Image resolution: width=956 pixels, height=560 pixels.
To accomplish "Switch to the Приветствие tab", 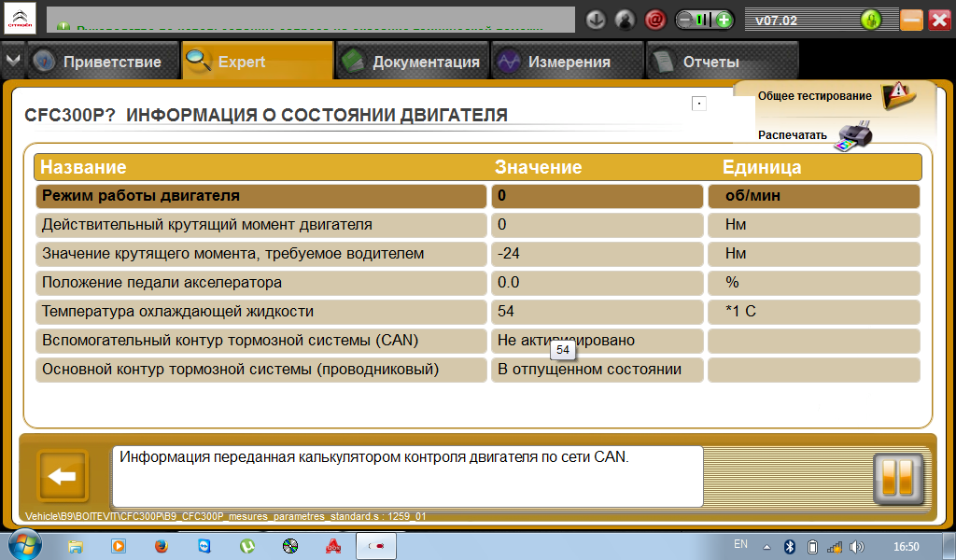I will 103,61.
